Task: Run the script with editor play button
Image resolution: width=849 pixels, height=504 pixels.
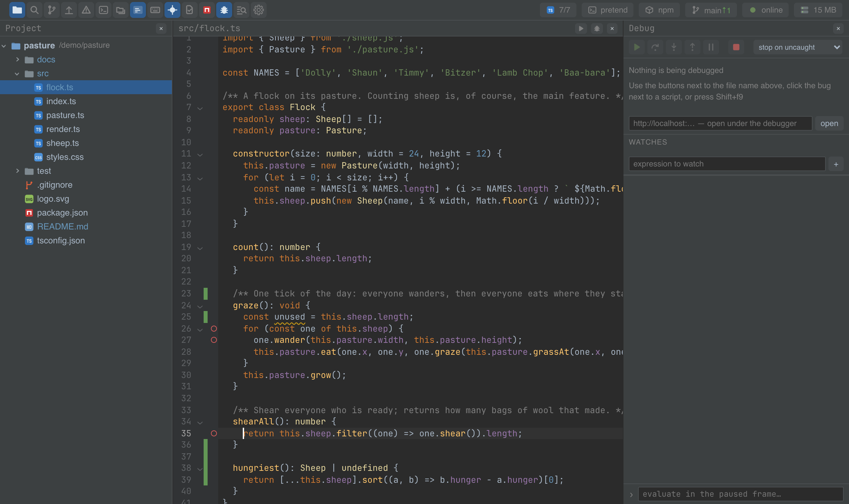Action: (x=581, y=29)
